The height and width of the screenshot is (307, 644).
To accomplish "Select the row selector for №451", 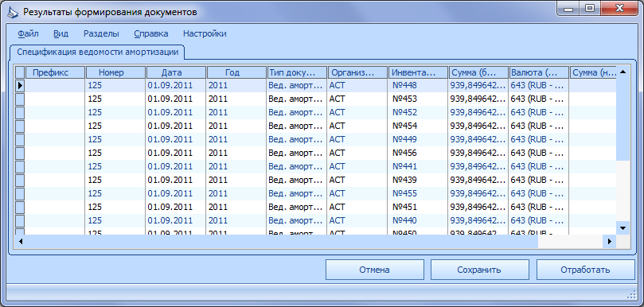I will tap(20, 208).
